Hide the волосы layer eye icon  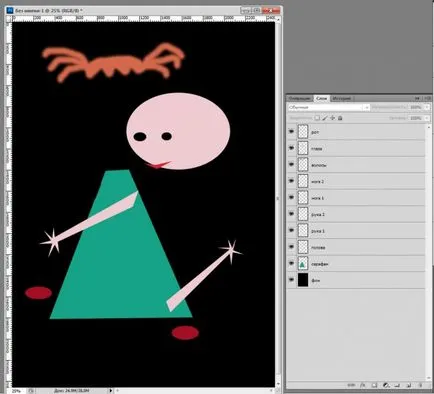click(292, 164)
